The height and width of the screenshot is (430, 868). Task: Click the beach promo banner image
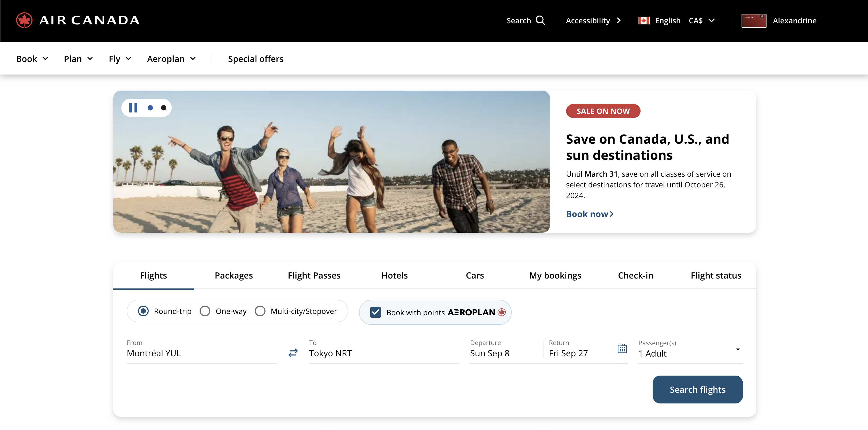click(331, 162)
